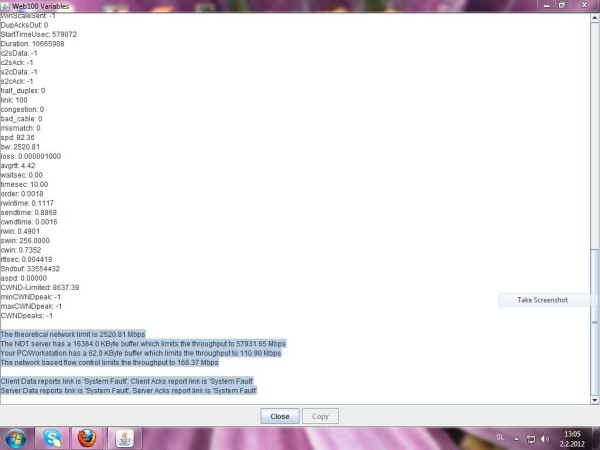Click the 'theoretical network limit' text line
This screenshot has width=600, height=450.
coord(73,334)
